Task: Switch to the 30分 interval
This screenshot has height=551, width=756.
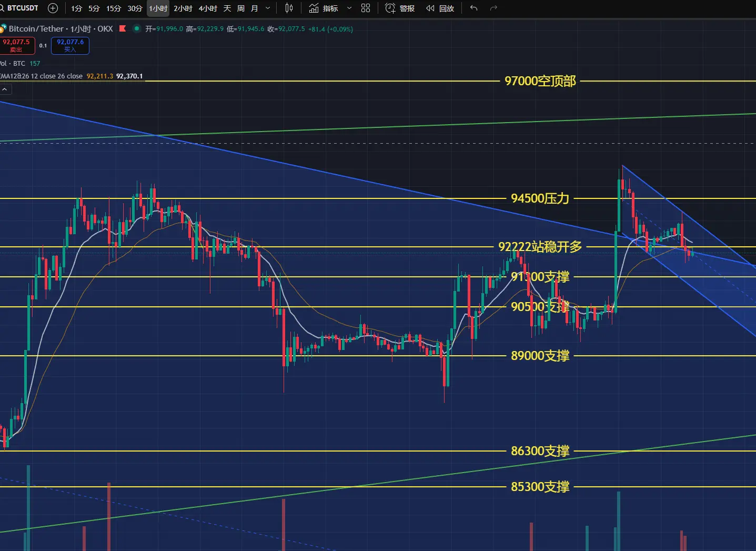Action: point(135,8)
